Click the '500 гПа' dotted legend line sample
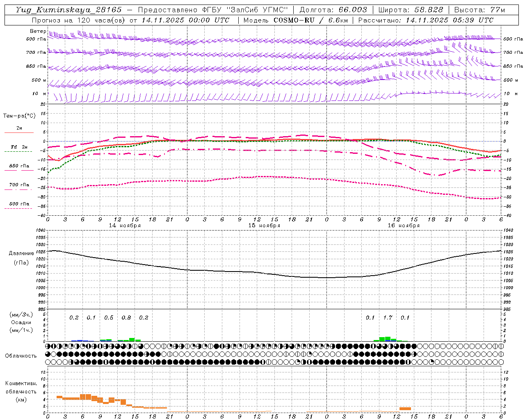The width and height of the screenshot is (525, 420). click(18, 208)
